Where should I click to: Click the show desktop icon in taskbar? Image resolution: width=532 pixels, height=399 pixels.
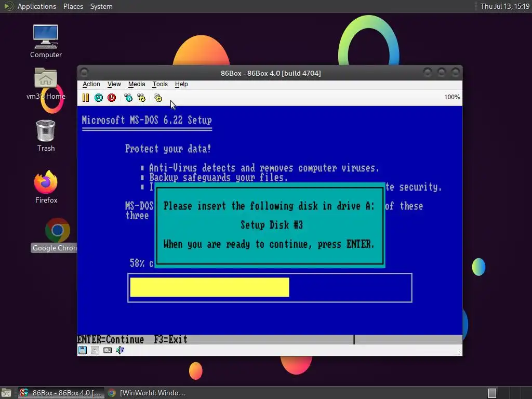6,393
